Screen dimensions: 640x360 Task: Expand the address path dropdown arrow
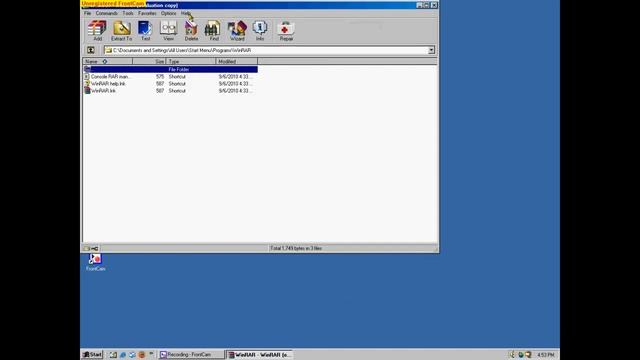[x=431, y=50]
